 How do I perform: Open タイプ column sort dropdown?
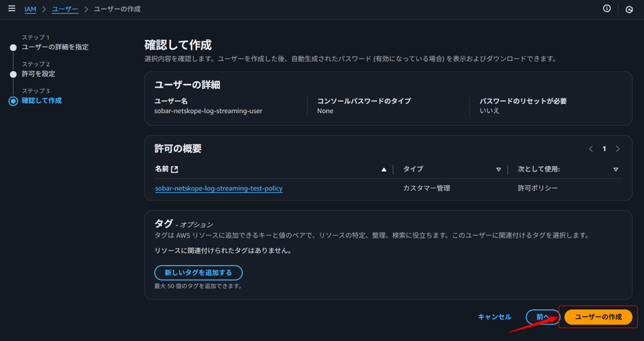tap(499, 169)
